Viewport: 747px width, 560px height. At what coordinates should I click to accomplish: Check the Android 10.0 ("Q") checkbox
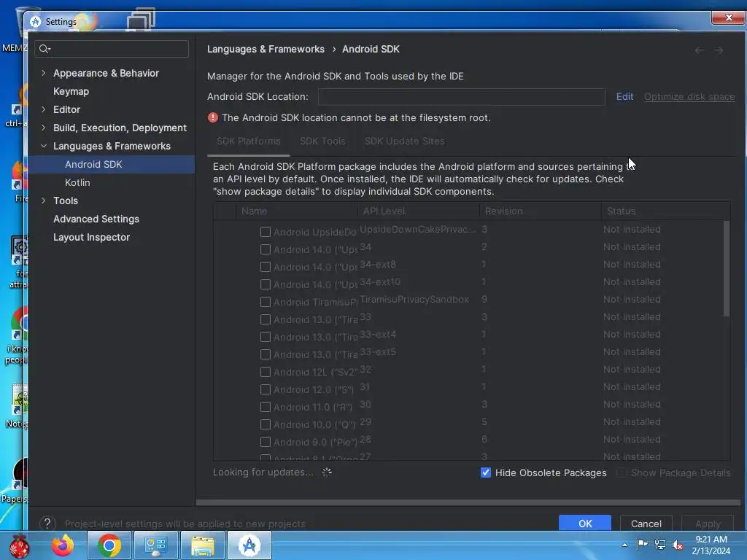tap(266, 424)
